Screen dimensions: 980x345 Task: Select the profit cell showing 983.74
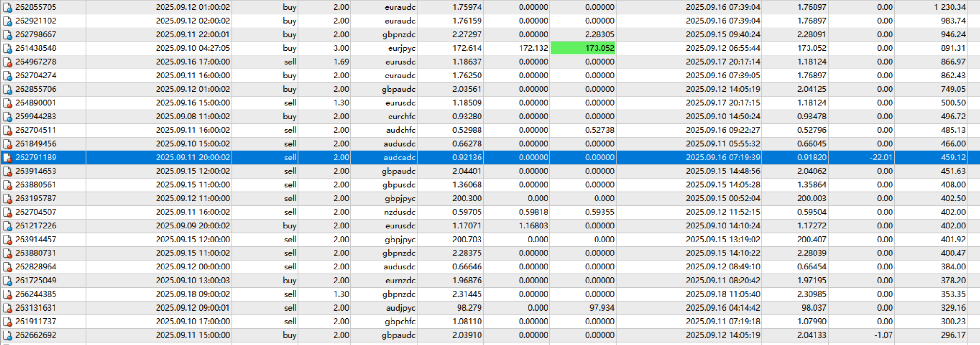(953, 21)
